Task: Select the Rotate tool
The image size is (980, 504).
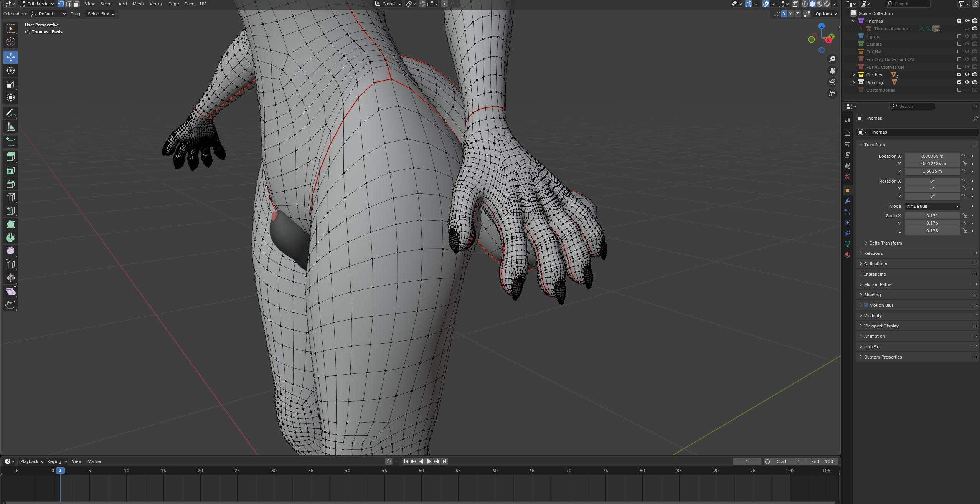Action: [x=11, y=71]
